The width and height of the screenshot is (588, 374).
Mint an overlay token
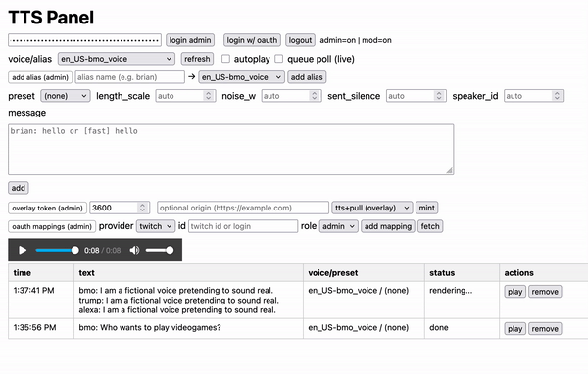tap(426, 208)
